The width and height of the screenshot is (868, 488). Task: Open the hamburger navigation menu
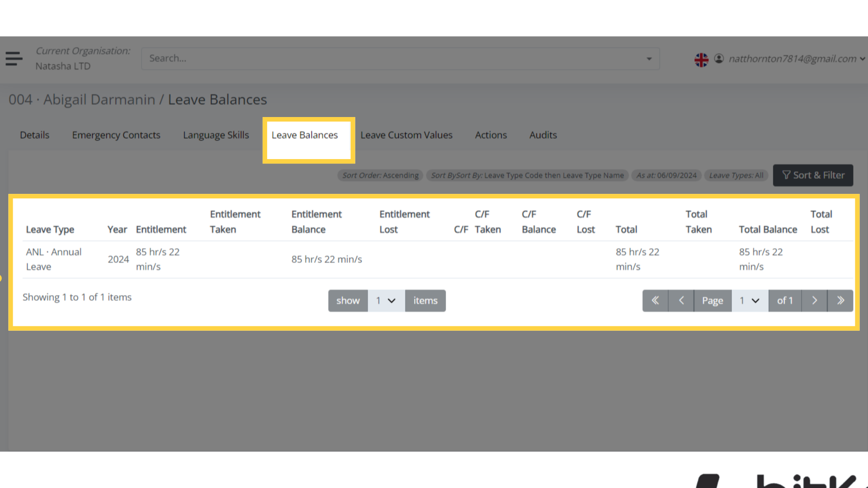(x=13, y=58)
